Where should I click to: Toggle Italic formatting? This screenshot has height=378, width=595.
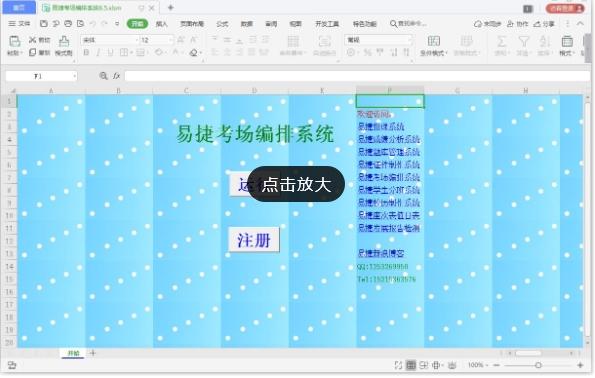point(98,52)
